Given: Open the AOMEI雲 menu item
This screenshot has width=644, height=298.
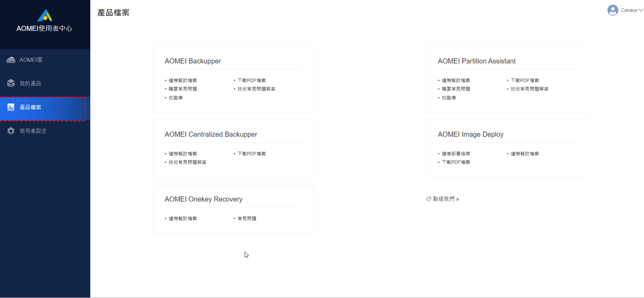Looking at the screenshot, I should click(x=45, y=60).
